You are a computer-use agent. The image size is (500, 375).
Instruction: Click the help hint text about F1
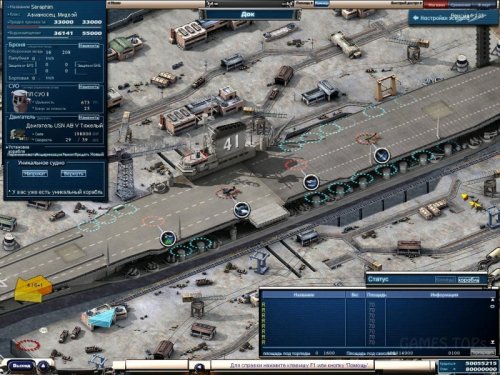point(299,366)
